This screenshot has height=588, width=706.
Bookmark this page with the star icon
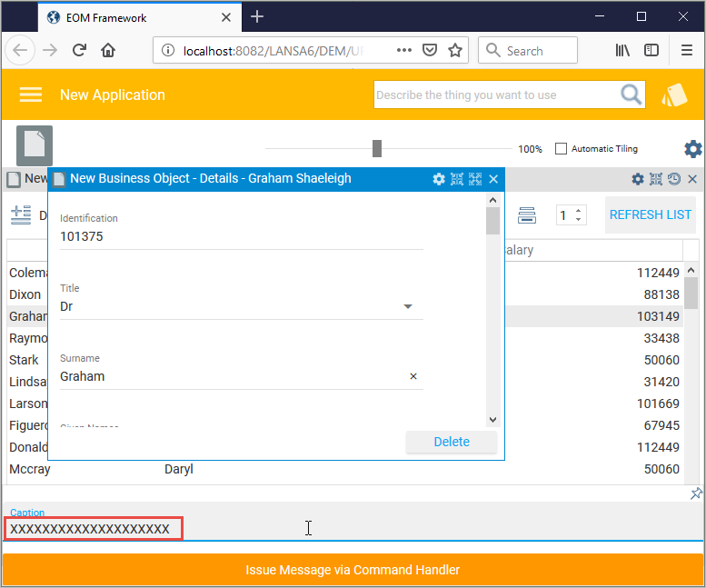point(454,50)
